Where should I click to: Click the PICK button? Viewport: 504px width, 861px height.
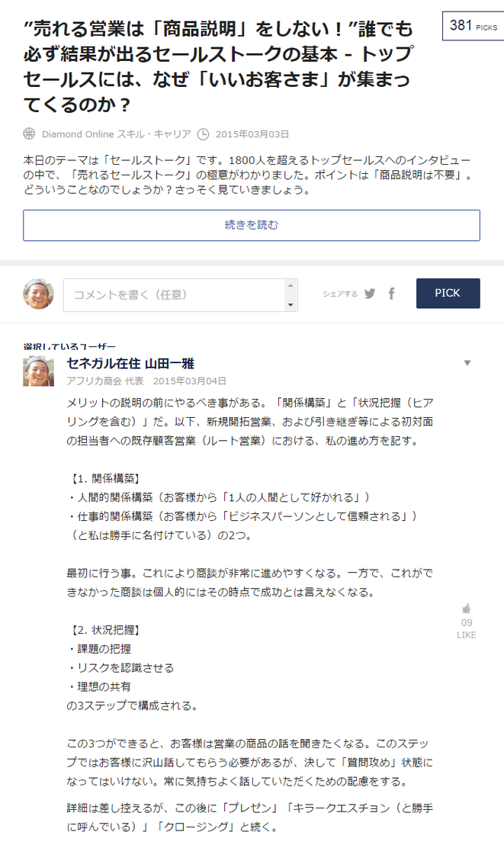tap(448, 293)
